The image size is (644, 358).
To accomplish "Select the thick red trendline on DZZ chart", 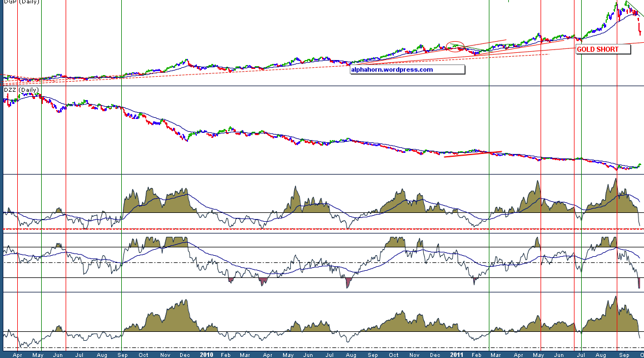I will [473, 154].
